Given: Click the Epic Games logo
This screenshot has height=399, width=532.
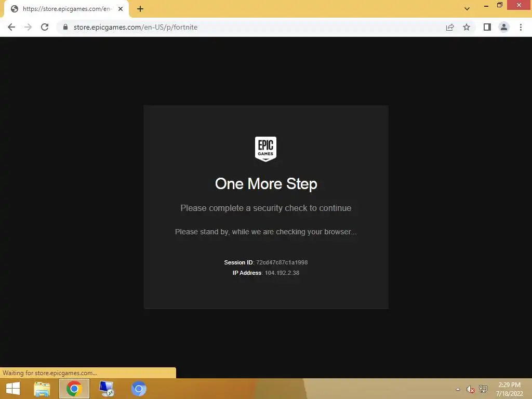Looking at the screenshot, I should (x=265, y=149).
